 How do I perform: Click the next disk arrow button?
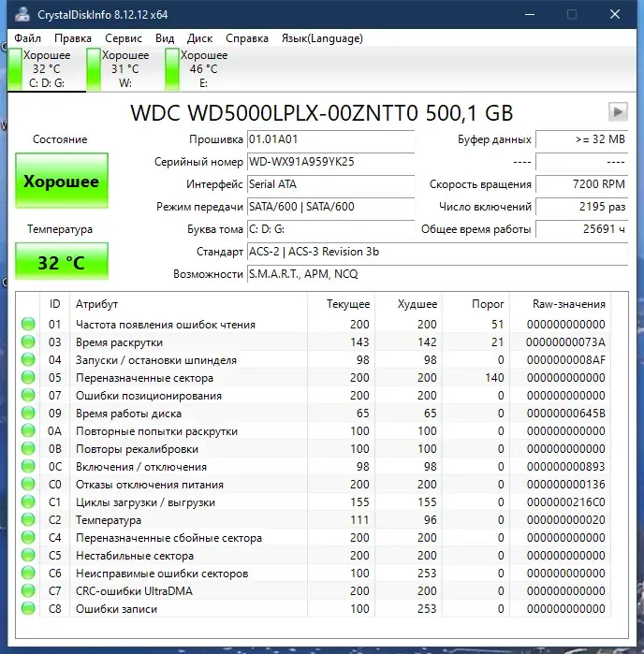618,111
